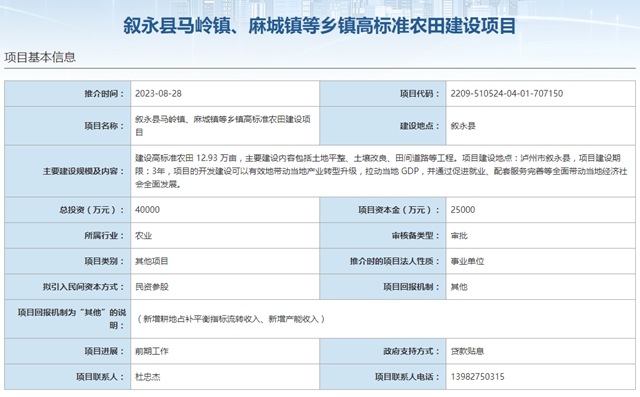The width and height of the screenshot is (640, 397).
Task: Click the 审批 review type value
Action: pyautogui.click(x=459, y=235)
